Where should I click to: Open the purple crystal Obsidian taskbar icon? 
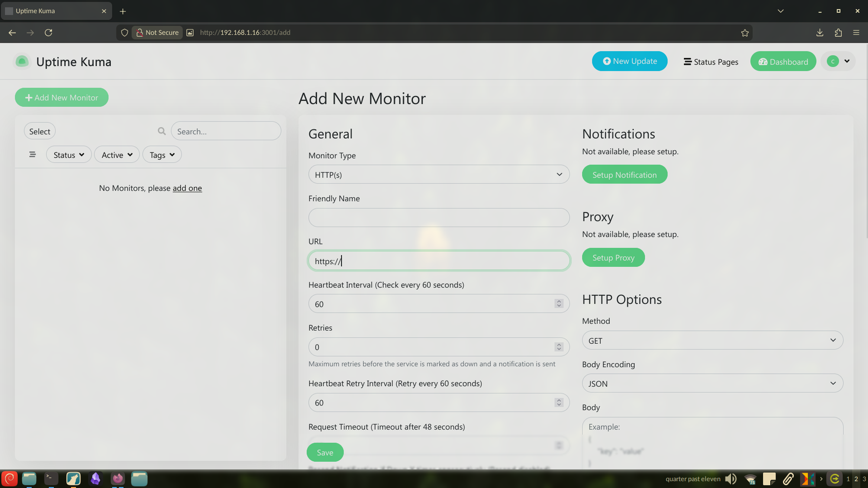pyautogui.click(x=95, y=479)
